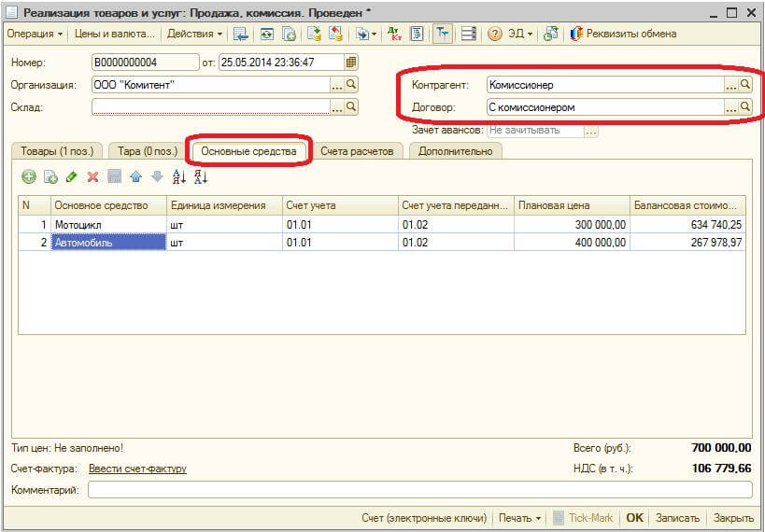Open calendar picker next to date field
765x532 pixels.
point(351,63)
